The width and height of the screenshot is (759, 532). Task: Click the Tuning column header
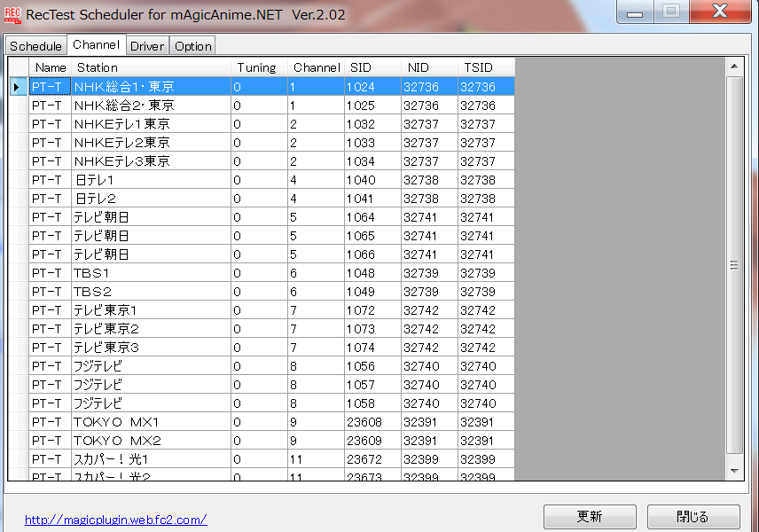tap(259, 67)
